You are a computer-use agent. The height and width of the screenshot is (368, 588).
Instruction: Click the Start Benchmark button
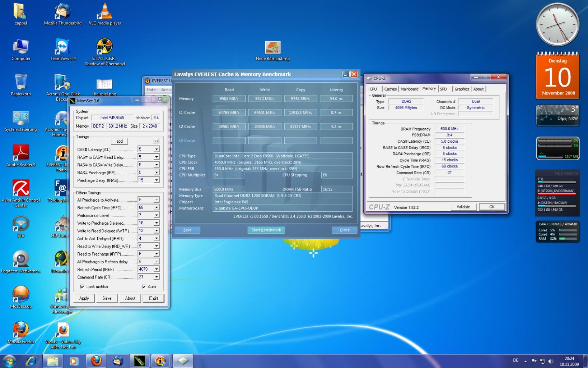[x=266, y=230]
